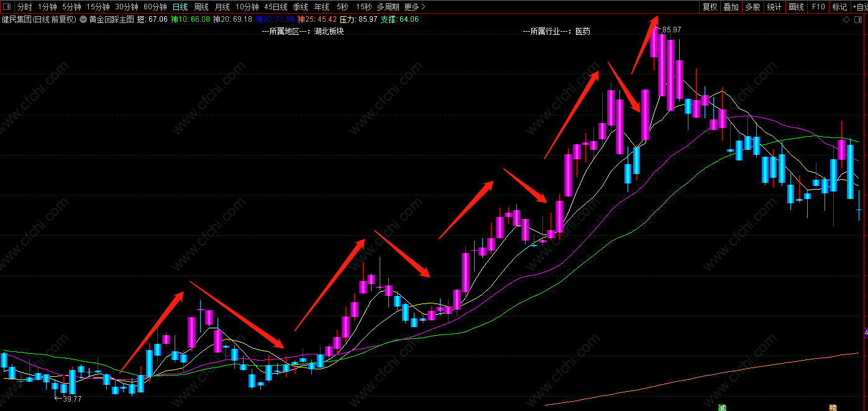Click the +自选 add-to-watchlist button
868x411 pixels.
point(860,7)
